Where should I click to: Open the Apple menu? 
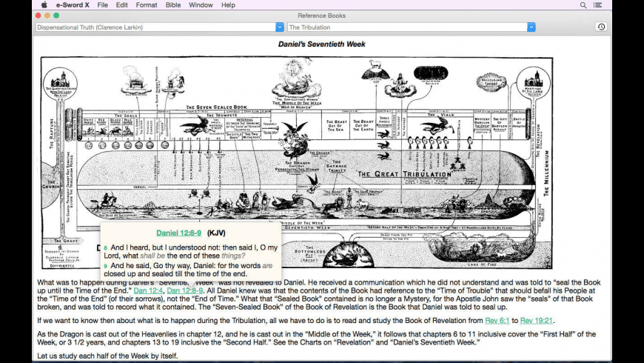pyautogui.click(x=44, y=5)
